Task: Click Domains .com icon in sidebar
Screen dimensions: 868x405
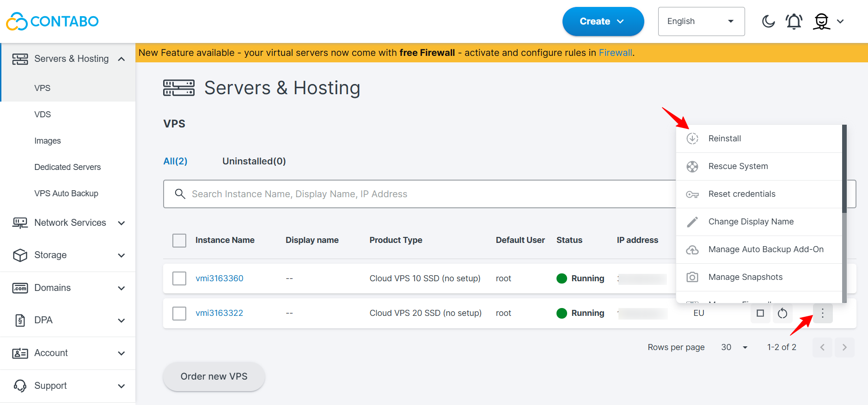Action: pyautogui.click(x=20, y=288)
